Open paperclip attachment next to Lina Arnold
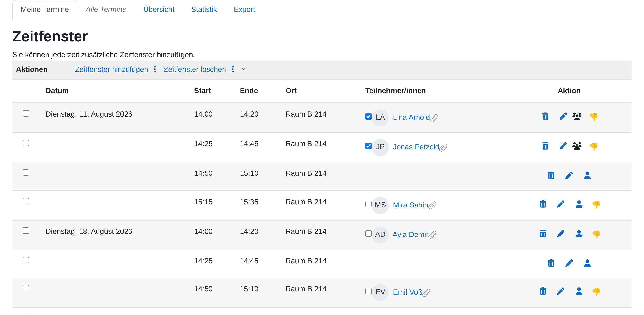The image size is (644, 315). pyautogui.click(x=434, y=118)
